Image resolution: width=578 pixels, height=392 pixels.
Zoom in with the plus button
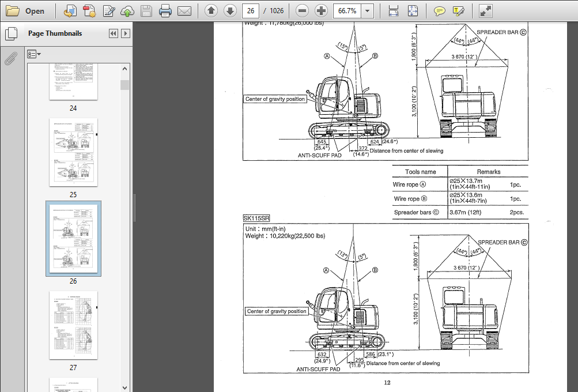pos(321,11)
